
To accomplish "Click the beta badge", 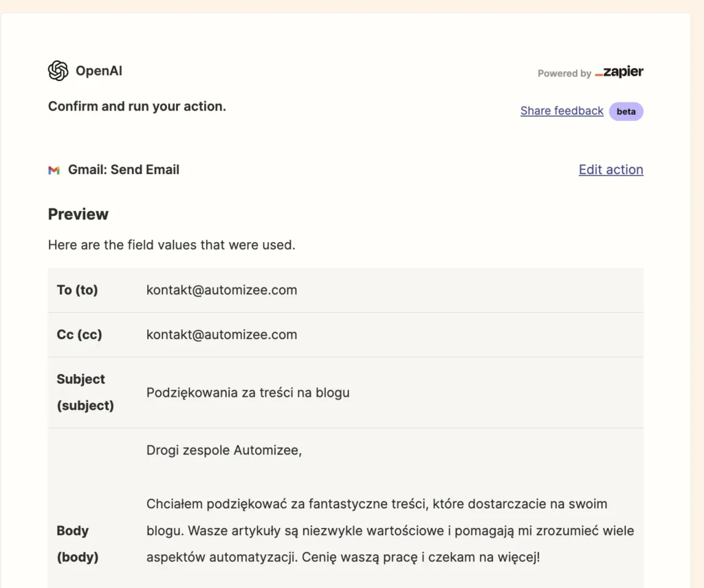I will (626, 111).
